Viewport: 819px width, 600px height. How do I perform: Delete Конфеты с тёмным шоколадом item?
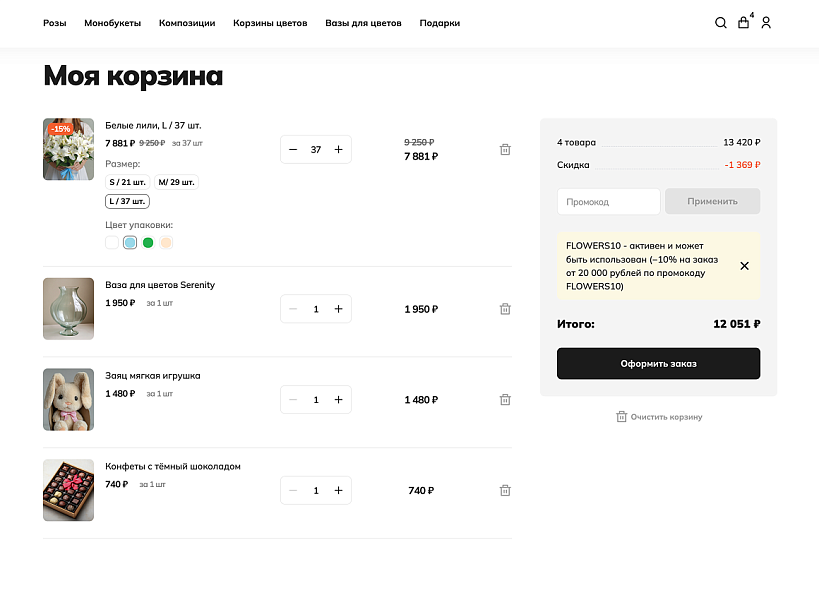pyautogui.click(x=505, y=490)
